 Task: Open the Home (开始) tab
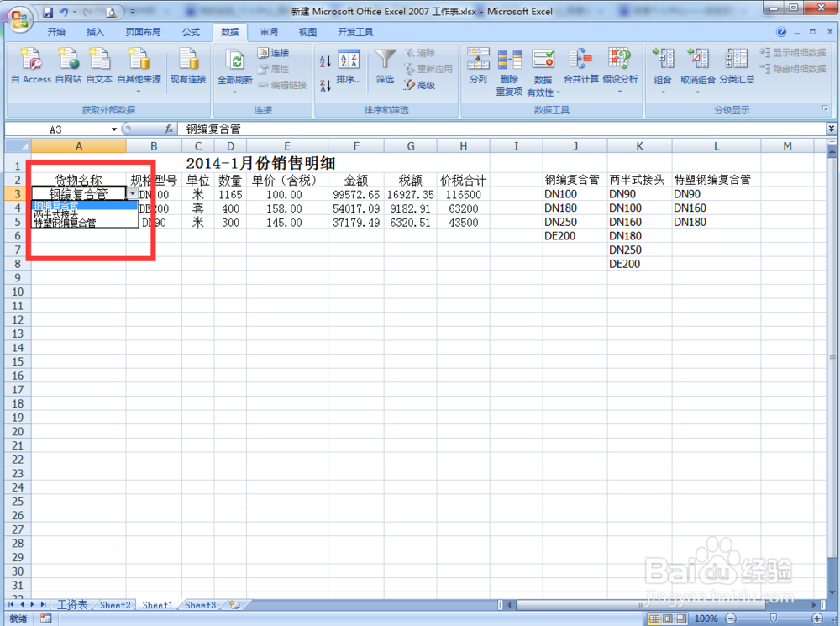(56, 32)
